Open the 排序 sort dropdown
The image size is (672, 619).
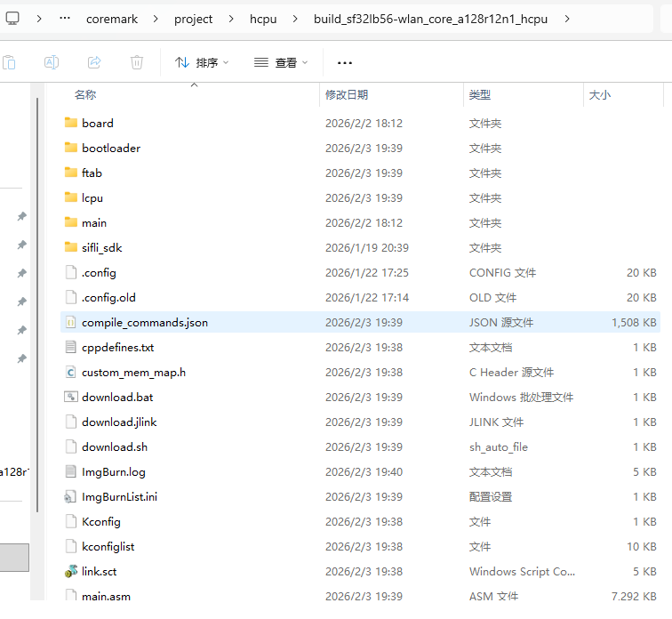(x=202, y=62)
